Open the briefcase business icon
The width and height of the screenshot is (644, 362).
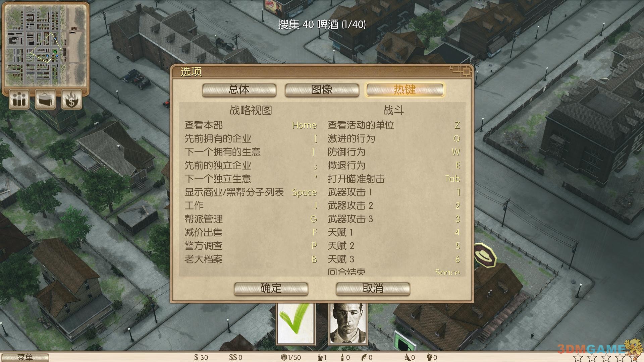coord(45,99)
